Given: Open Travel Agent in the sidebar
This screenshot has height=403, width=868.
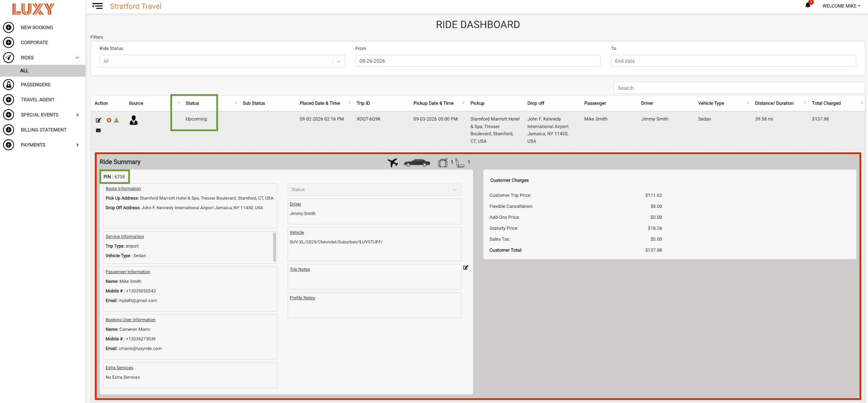Looking at the screenshot, I should 38,100.
